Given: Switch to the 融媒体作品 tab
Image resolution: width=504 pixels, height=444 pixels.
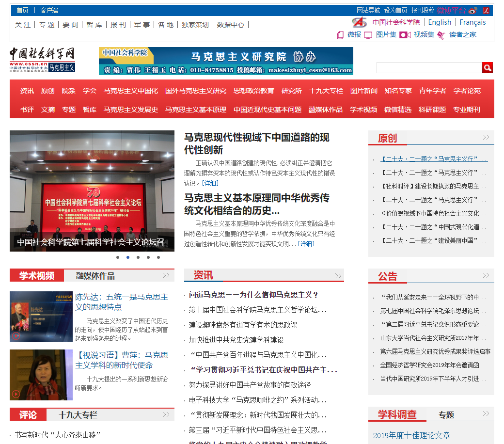Looking at the screenshot, I should pos(95,276).
